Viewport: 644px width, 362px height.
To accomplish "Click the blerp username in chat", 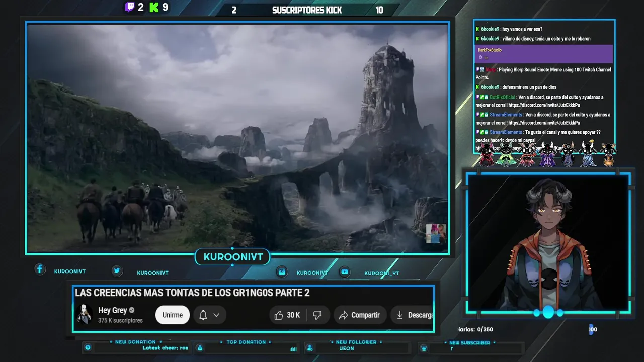I will coord(490,70).
